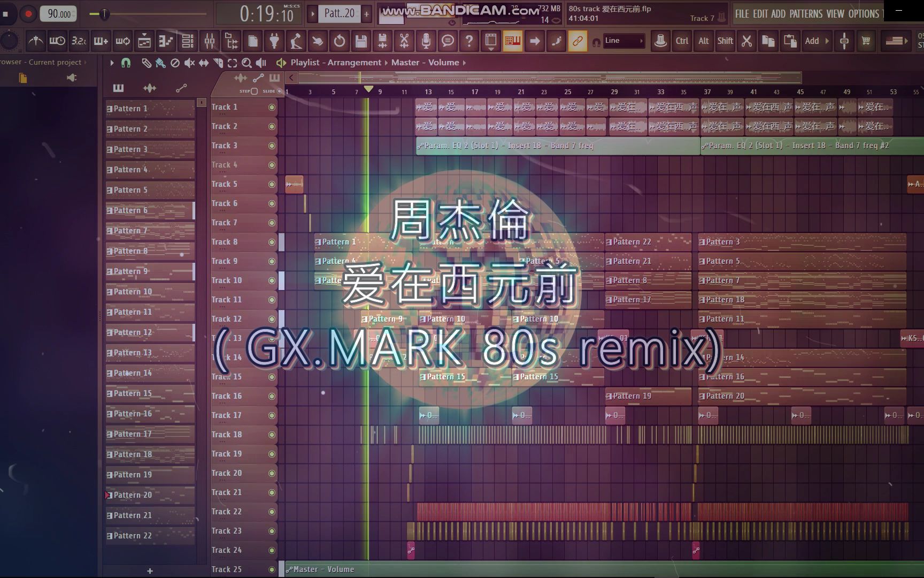
Task: Click the scissors cut icon
Action: coord(747,41)
